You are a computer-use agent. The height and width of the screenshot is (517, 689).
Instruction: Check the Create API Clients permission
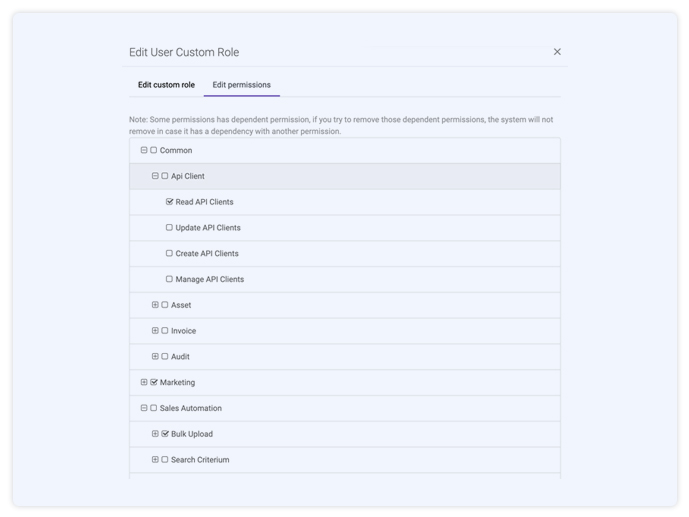[169, 253]
